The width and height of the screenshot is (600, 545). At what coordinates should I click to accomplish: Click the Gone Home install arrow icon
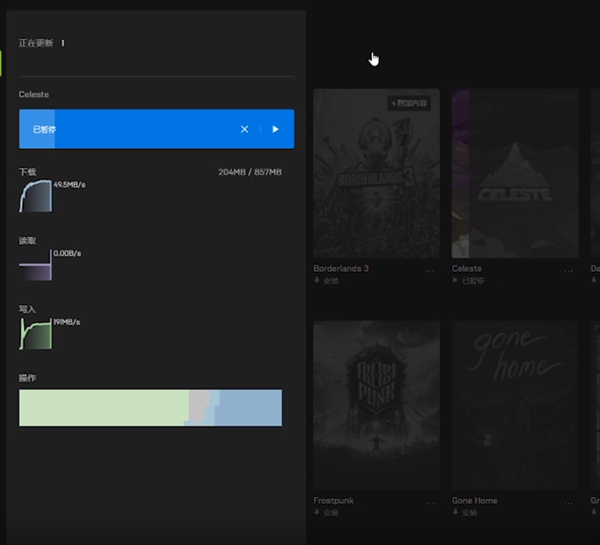click(455, 513)
